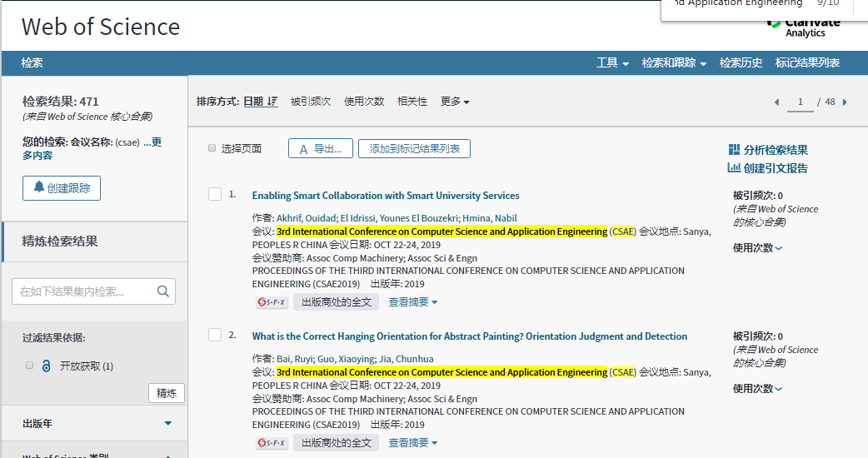
Task: Click the search magnifier icon in refine box
Action: pyautogui.click(x=162, y=291)
